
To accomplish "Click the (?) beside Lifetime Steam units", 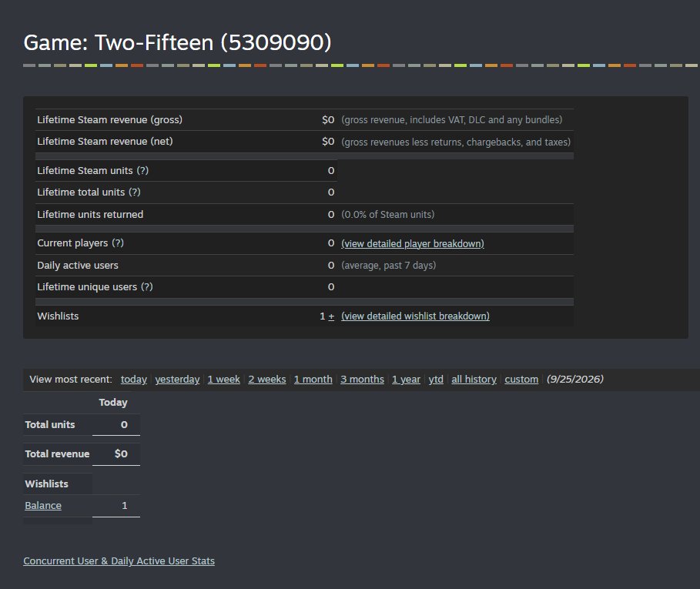I will (142, 170).
